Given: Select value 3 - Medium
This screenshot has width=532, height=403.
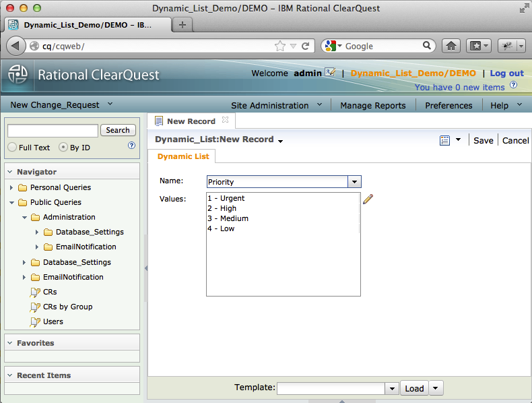Looking at the screenshot, I should 283,218.
